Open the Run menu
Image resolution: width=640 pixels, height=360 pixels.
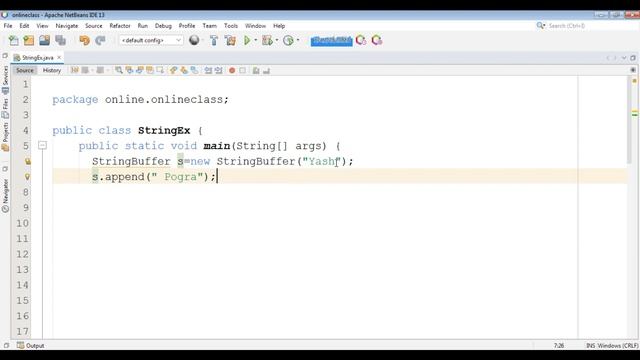pos(142,26)
